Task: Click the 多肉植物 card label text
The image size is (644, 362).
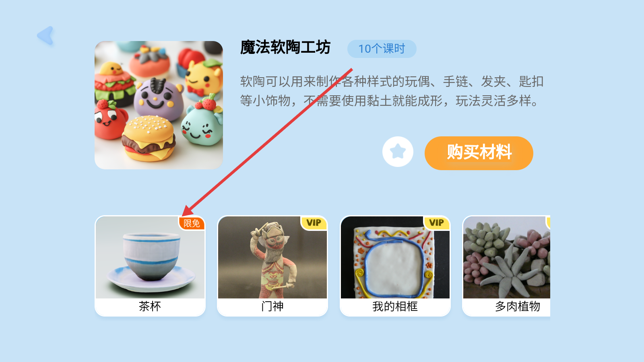Action: [518, 306]
